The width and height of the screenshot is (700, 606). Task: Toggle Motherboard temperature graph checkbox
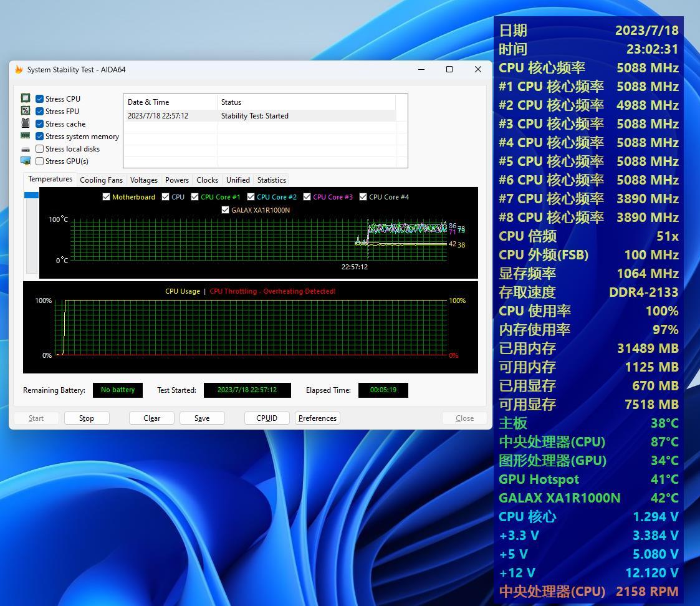(106, 197)
